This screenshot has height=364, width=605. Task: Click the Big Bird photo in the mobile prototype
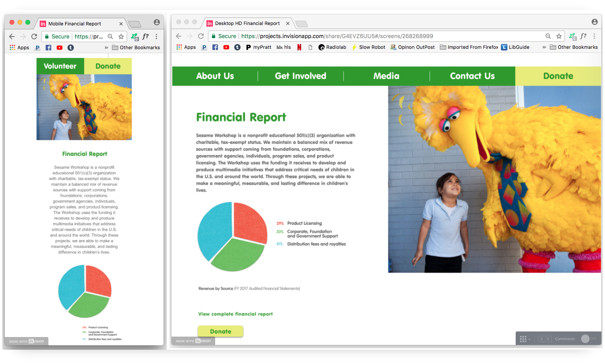pyautogui.click(x=84, y=107)
